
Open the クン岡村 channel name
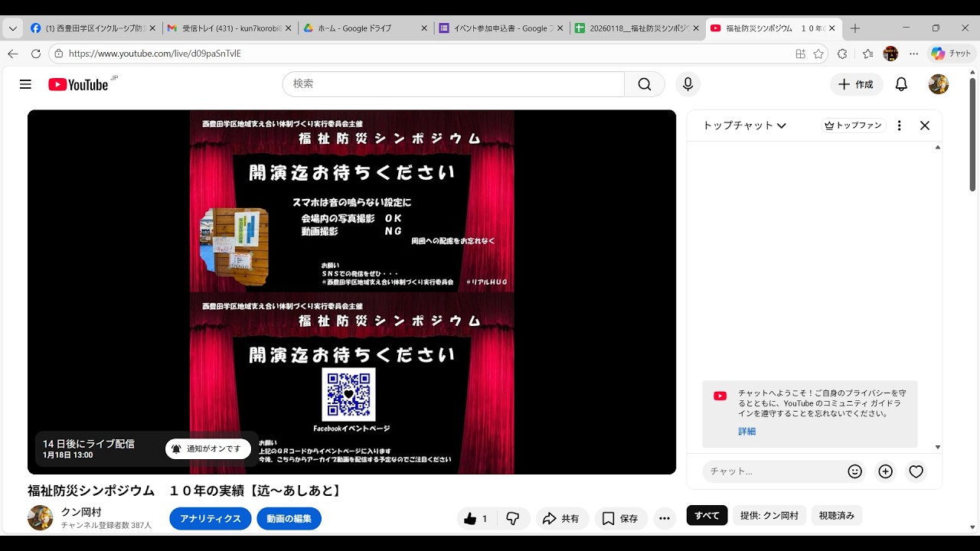tap(81, 511)
